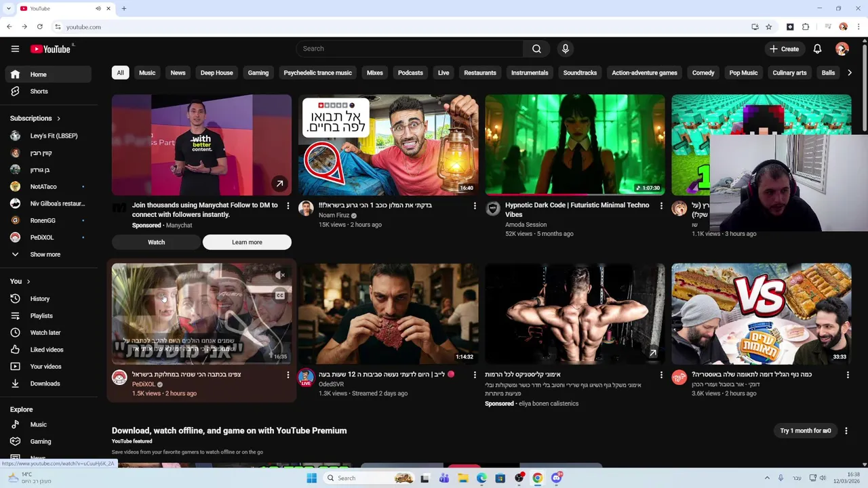The width and height of the screenshot is (868, 488).
Task: Select the Deep House filter chip
Action: coord(216,73)
